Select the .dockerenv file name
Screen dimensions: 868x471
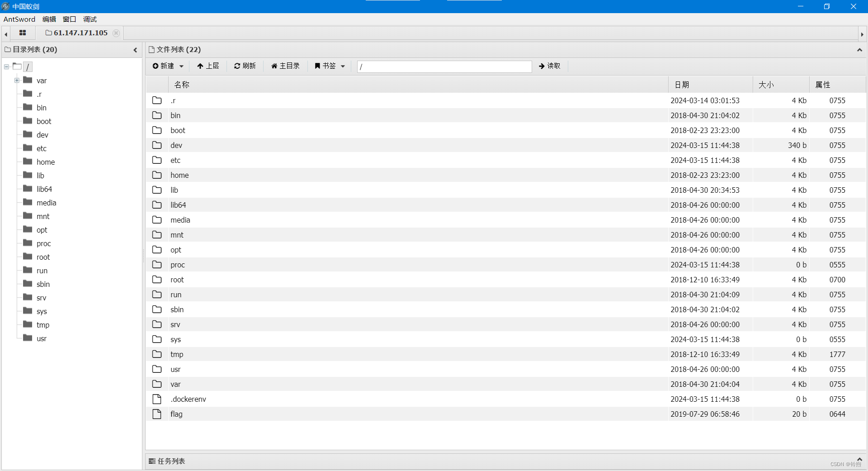click(x=188, y=399)
